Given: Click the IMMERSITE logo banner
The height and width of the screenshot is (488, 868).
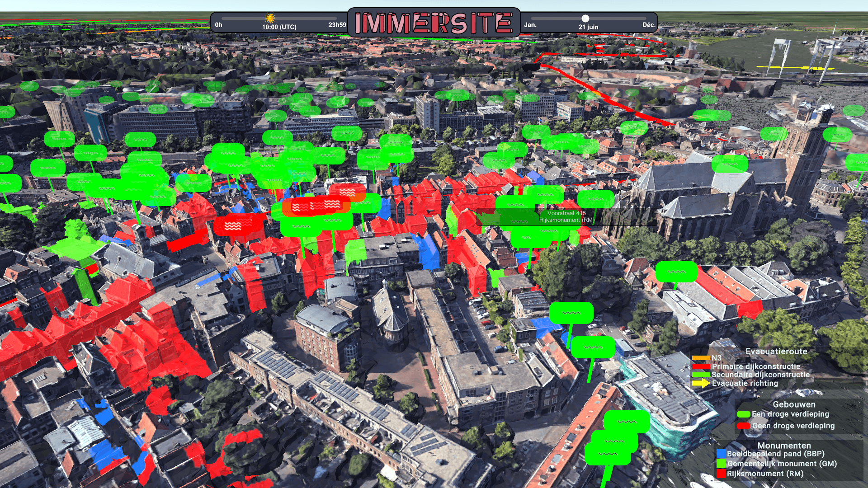Looking at the screenshot, I should pos(434,23).
